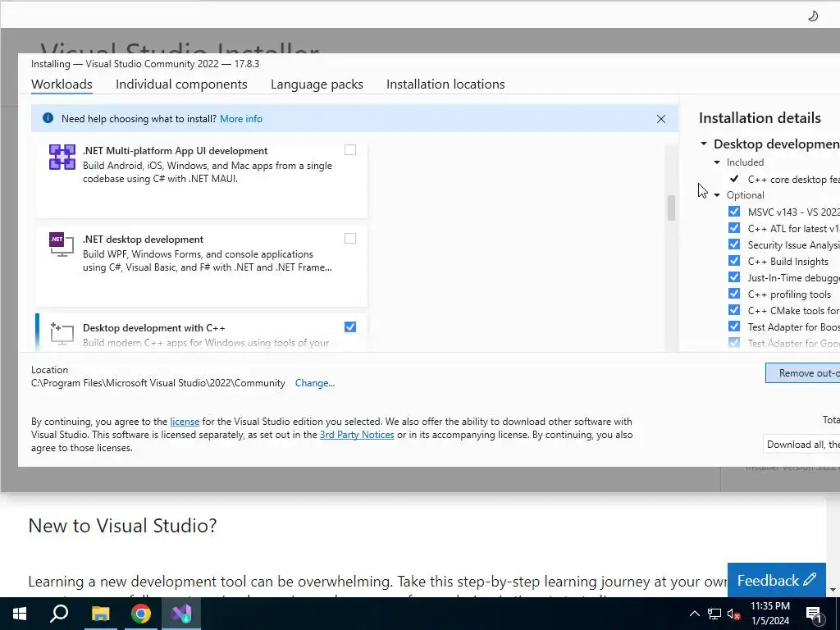Collapse the Desktop development installation details section
Screen dimensions: 840x630
(704, 144)
